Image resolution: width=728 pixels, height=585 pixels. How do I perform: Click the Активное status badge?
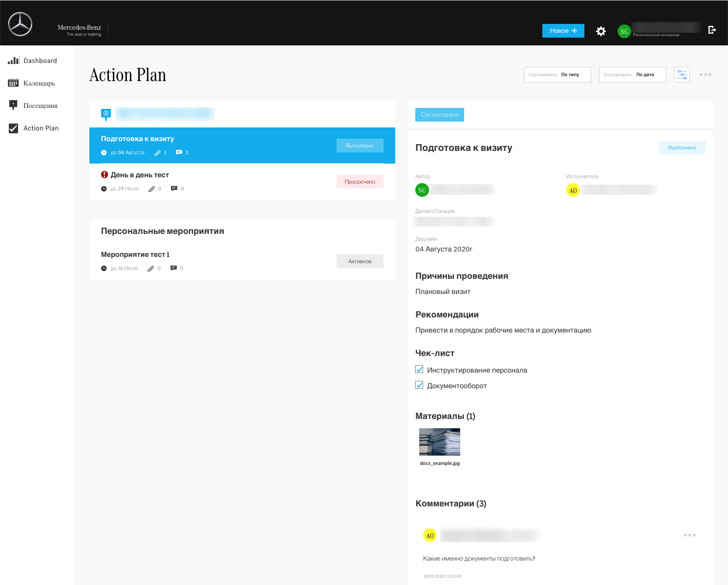point(360,261)
